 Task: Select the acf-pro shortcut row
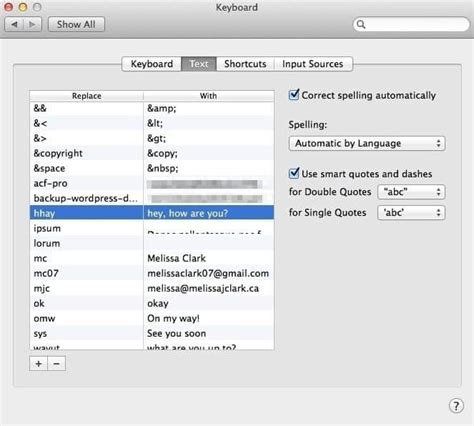pyautogui.click(x=152, y=183)
